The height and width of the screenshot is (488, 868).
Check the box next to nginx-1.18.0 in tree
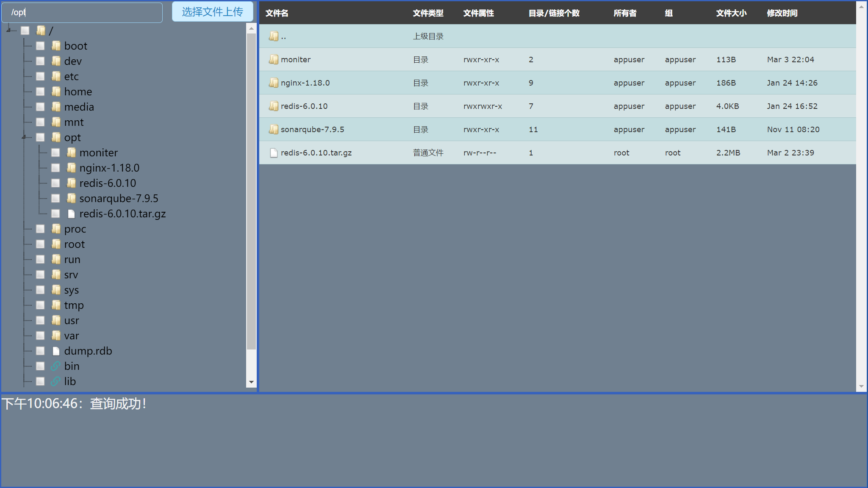coord(55,168)
